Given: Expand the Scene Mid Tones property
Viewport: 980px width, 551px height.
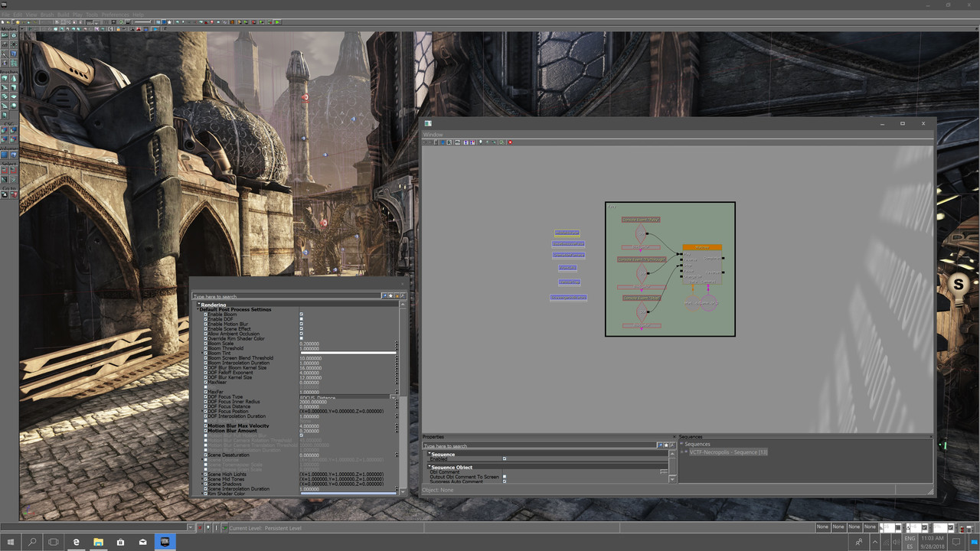Looking at the screenshot, I should 203,479.
